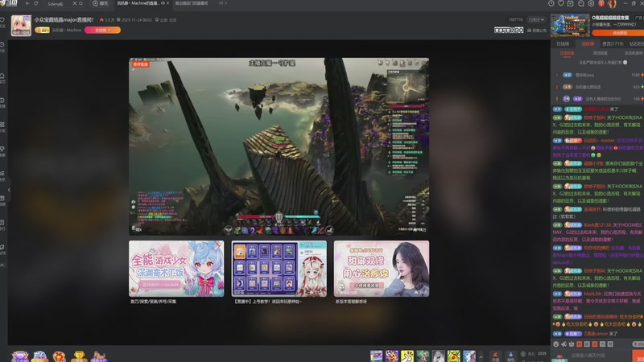Close the Machine live room tab
Screen dimensions: 644x362
click(167, 3)
